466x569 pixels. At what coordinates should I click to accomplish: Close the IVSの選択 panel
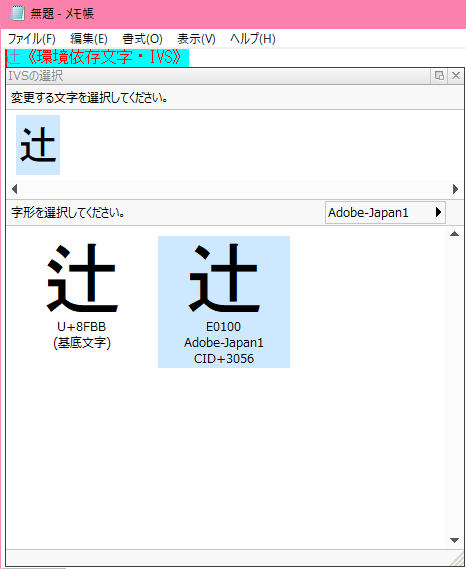(x=456, y=75)
